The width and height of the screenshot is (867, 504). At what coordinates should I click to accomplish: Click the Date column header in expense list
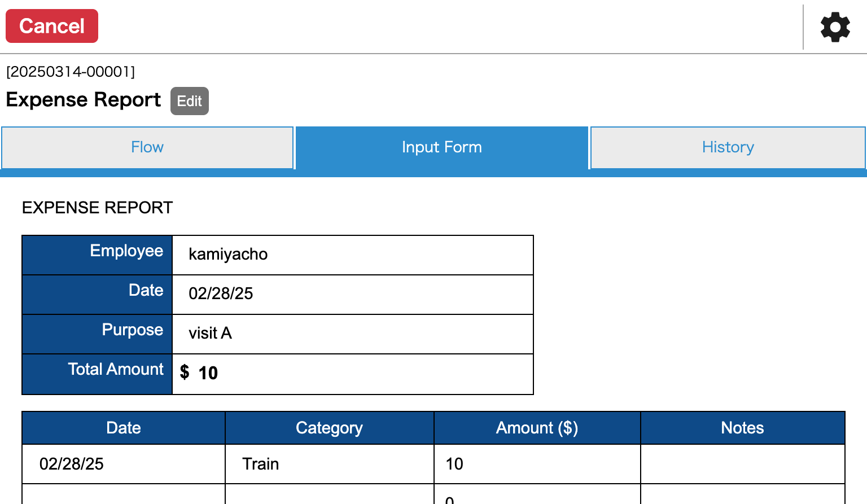124,428
